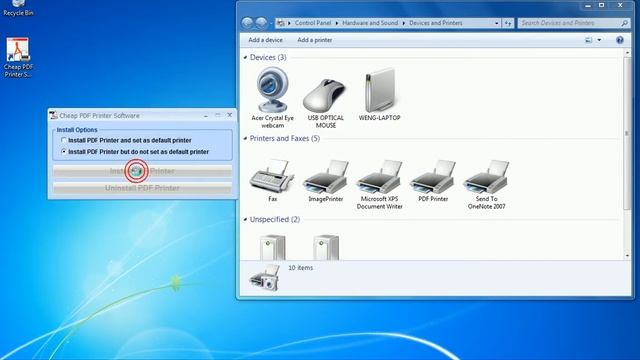Collapse the Devices (3) group
This screenshot has width=640, height=360.
[x=245, y=58]
